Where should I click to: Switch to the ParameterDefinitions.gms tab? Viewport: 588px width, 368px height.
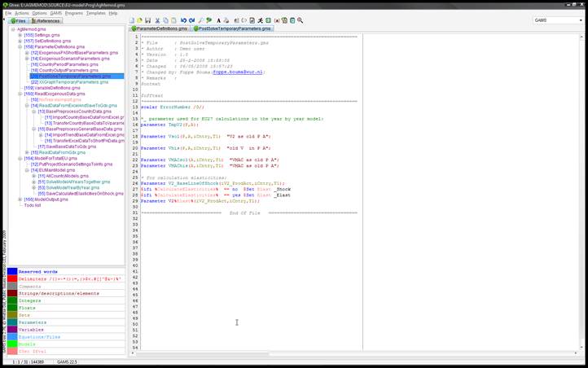[x=159, y=28]
